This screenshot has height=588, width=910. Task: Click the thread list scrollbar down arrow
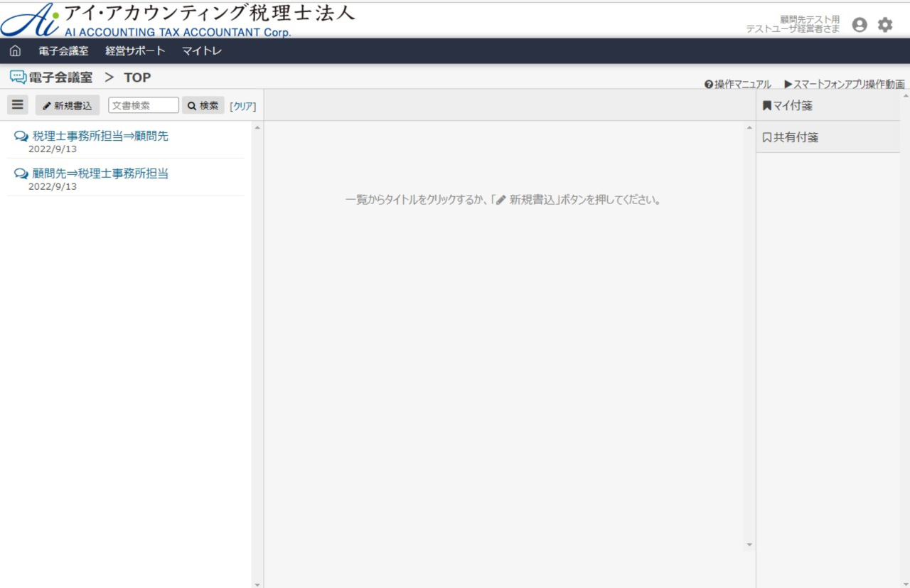pyautogui.click(x=257, y=584)
